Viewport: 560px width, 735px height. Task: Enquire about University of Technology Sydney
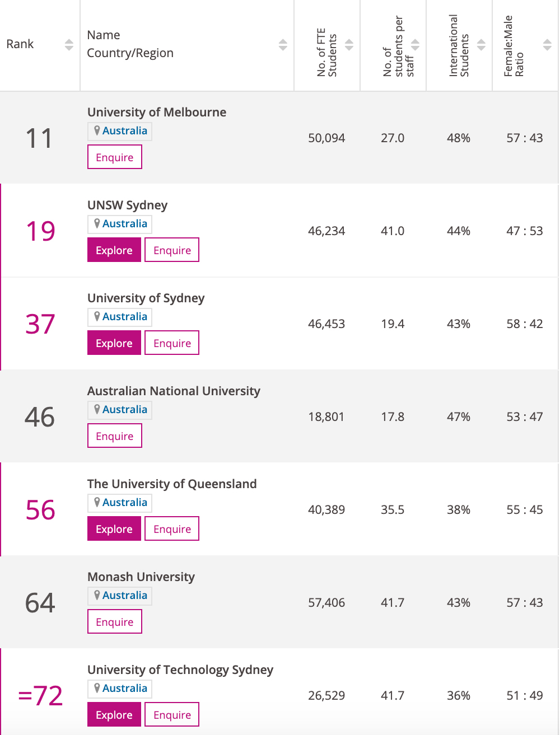(x=172, y=715)
